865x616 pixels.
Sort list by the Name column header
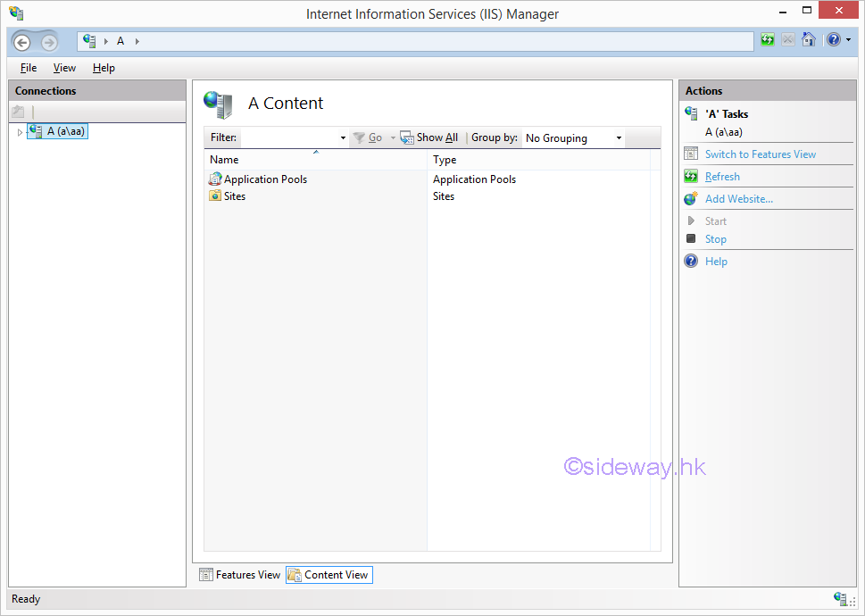coord(225,160)
